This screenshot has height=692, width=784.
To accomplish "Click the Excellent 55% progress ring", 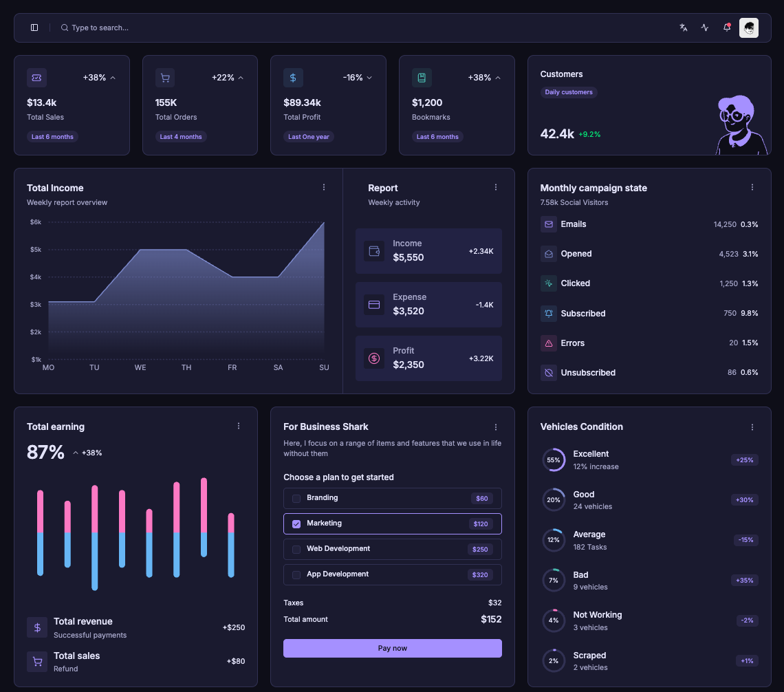I will pos(554,460).
